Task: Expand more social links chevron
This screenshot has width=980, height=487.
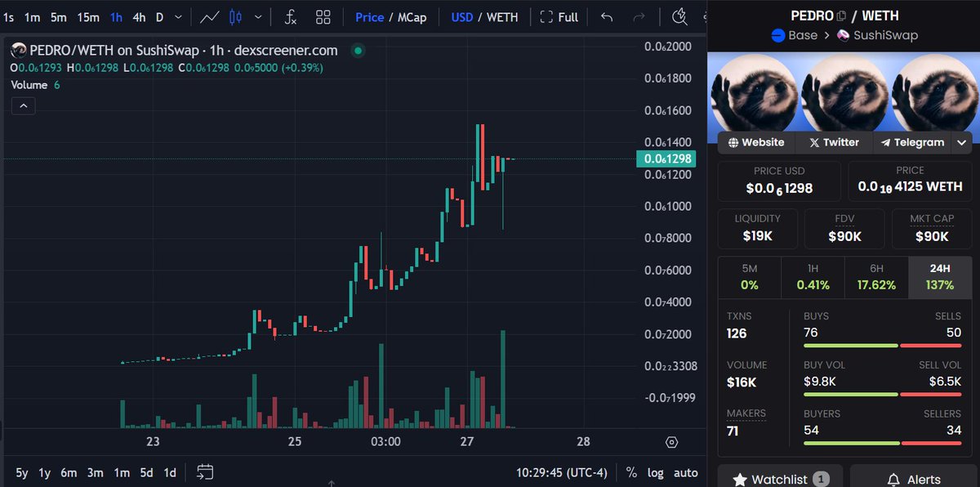Action: [x=962, y=142]
